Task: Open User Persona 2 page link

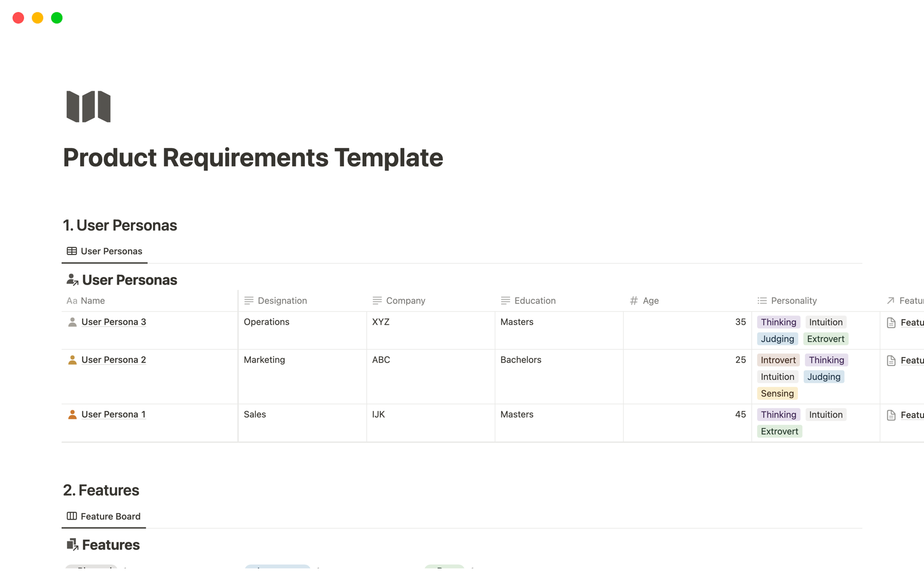Action: pos(114,360)
